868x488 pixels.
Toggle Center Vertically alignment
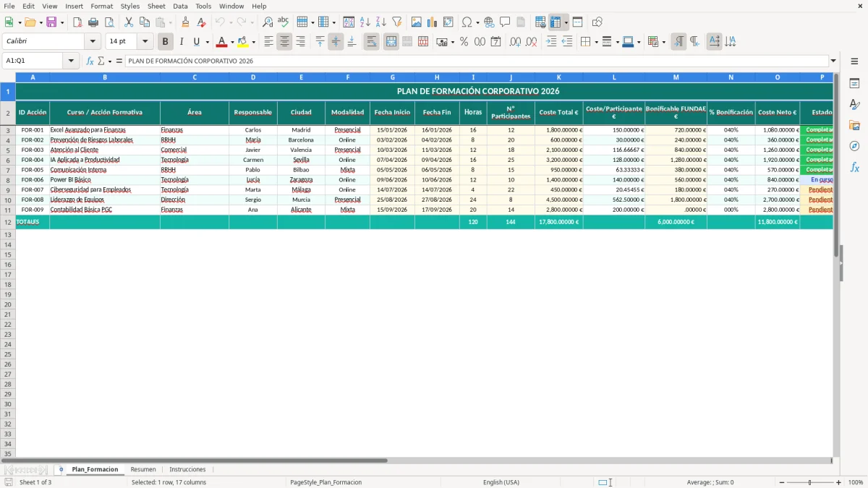[x=336, y=42]
